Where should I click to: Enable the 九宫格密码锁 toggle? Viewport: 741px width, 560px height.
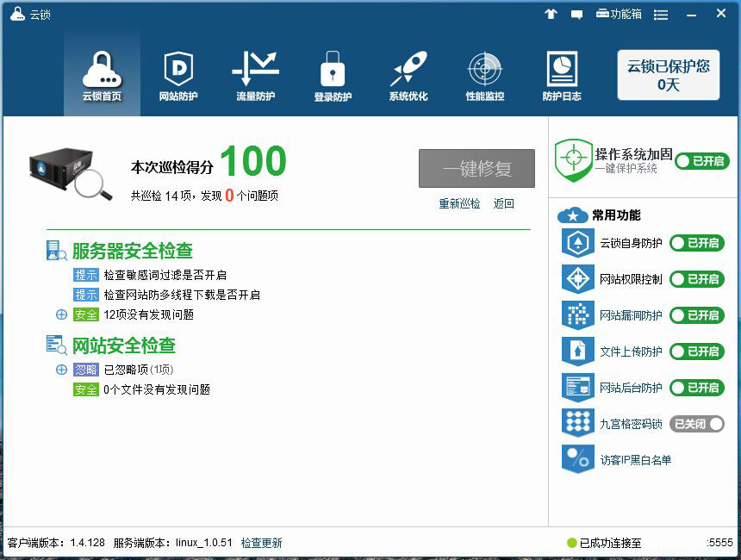[696, 424]
